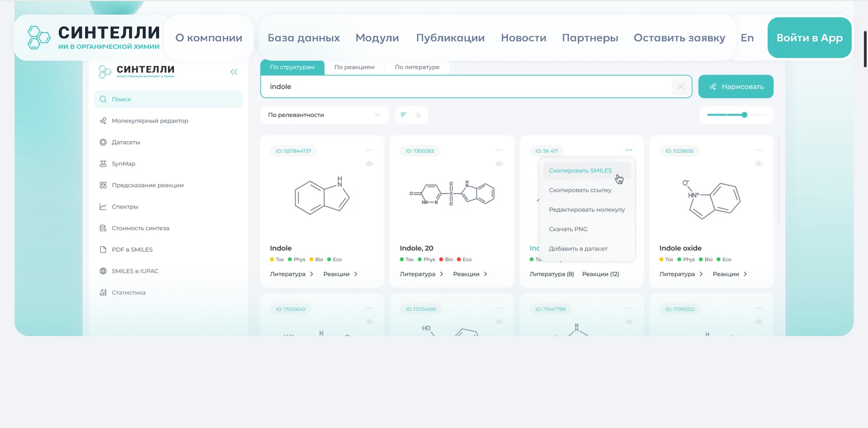Choose Редактировать молекулу from context menu

[x=587, y=210]
